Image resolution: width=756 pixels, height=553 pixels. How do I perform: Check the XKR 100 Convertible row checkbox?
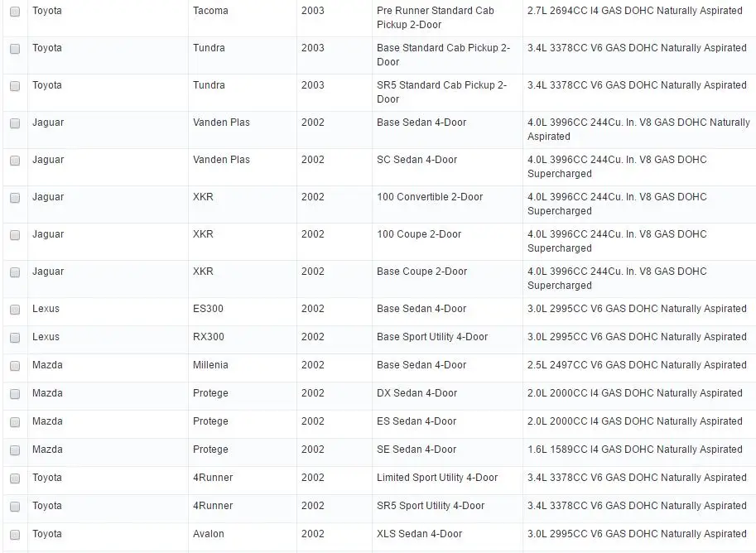pos(15,198)
